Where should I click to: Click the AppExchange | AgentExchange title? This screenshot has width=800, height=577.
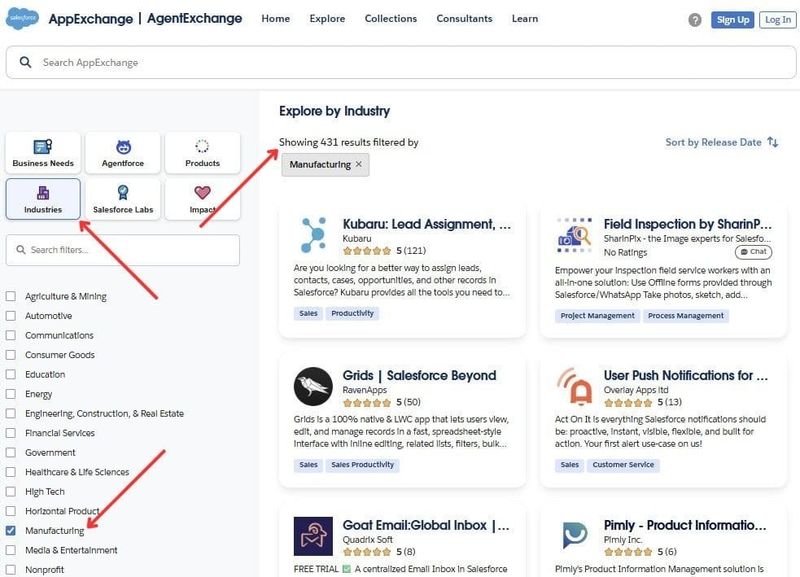(x=145, y=19)
